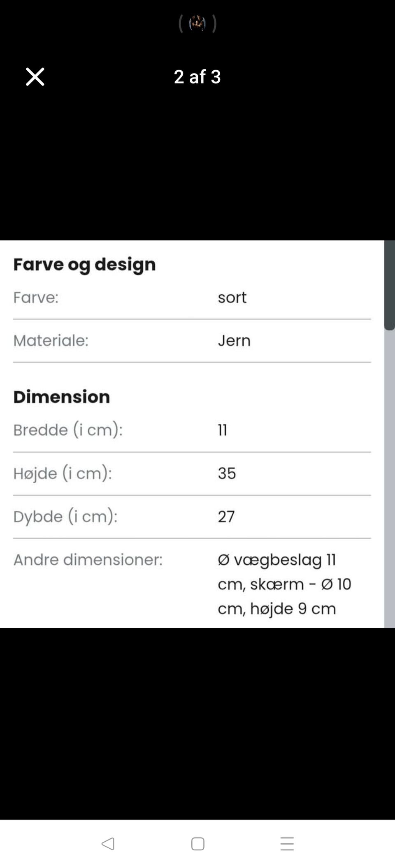Close the image viewer with the X
The height and width of the screenshot is (868, 395).
[x=35, y=77]
